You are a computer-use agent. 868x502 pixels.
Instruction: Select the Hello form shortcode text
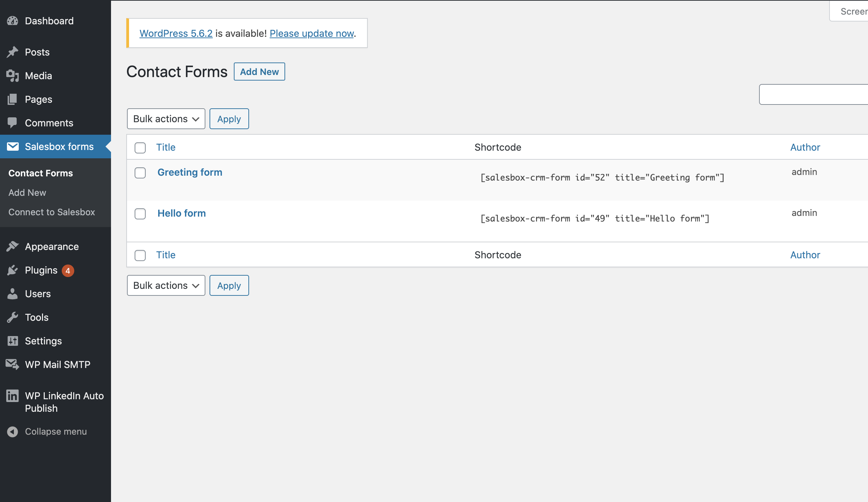(595, 218)
